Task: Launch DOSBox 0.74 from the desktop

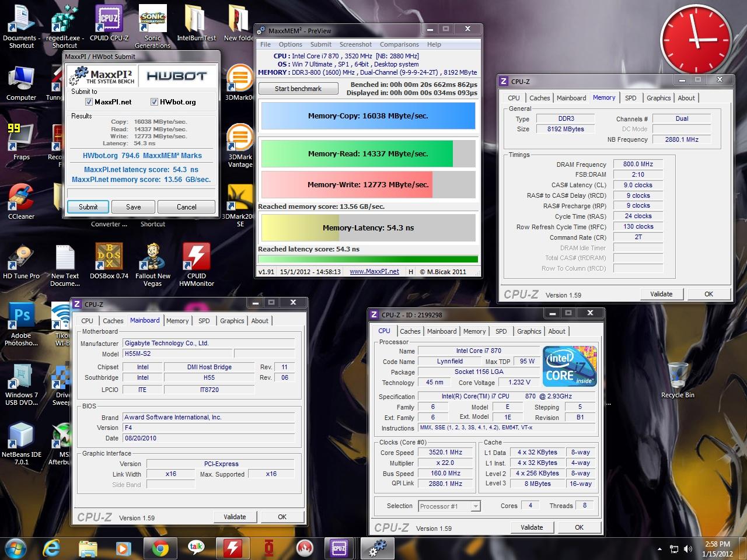Action: point(109,261)
